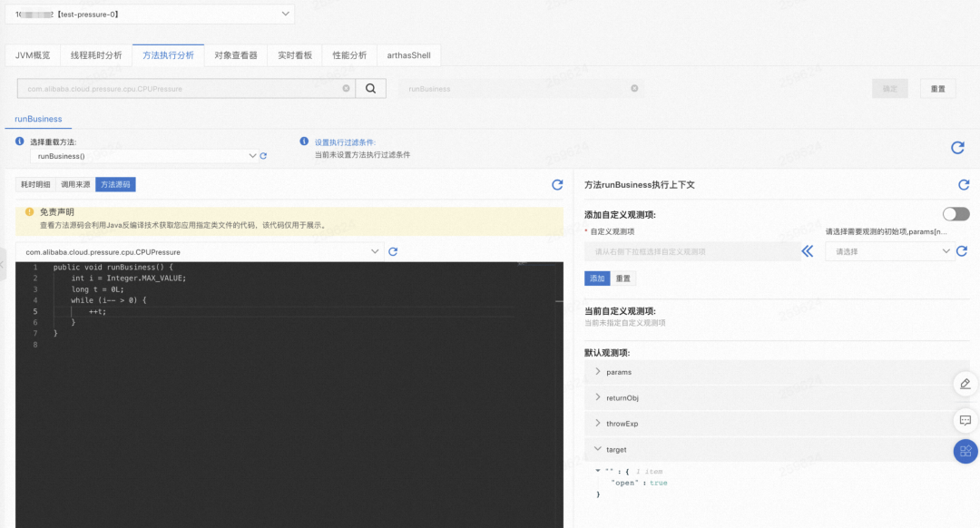Click the blue floating widget icon
Screen dimensions: 980x528
tap(965, 451)
